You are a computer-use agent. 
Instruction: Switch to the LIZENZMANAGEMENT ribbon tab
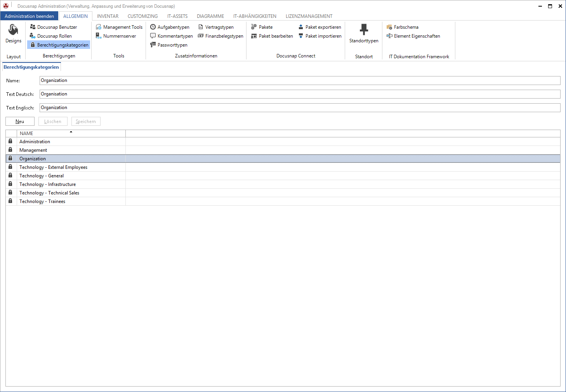(309, 16)
